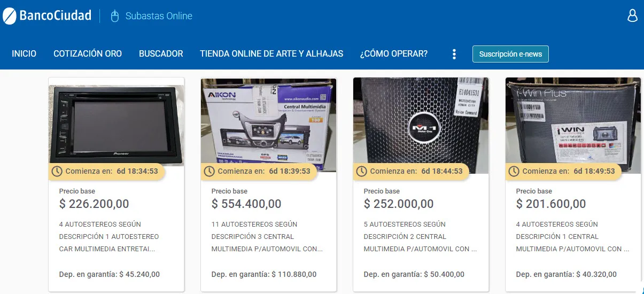The width and height of the screenshot is (644, 294).
Task: Select BUSCADOR in the navigation bar
Action: tap(161, 54)
